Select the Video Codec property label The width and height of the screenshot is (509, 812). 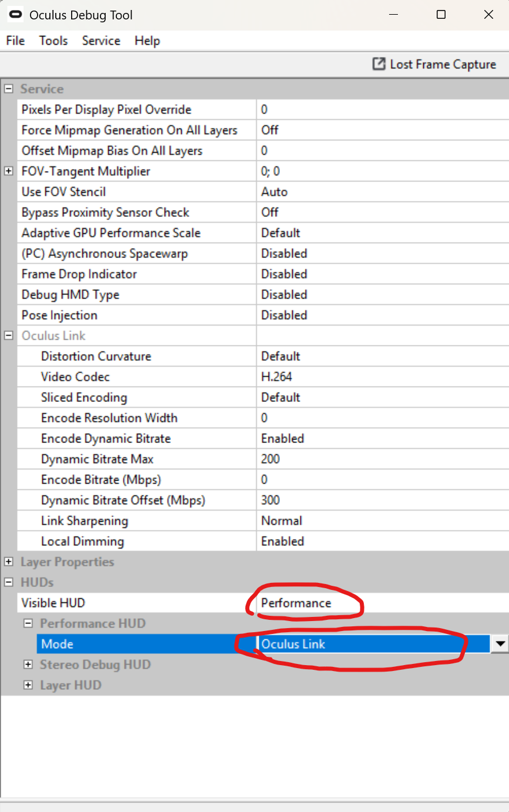75,377
